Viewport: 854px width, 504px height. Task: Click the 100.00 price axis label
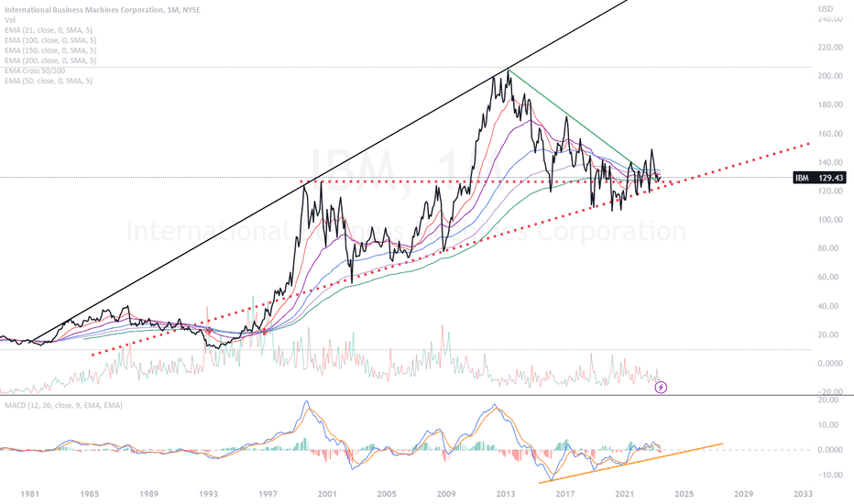830,220
